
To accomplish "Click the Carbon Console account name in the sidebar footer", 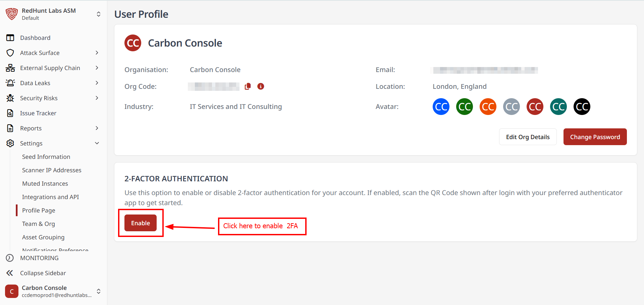I will pyautogui.click(x=44, y=288).
